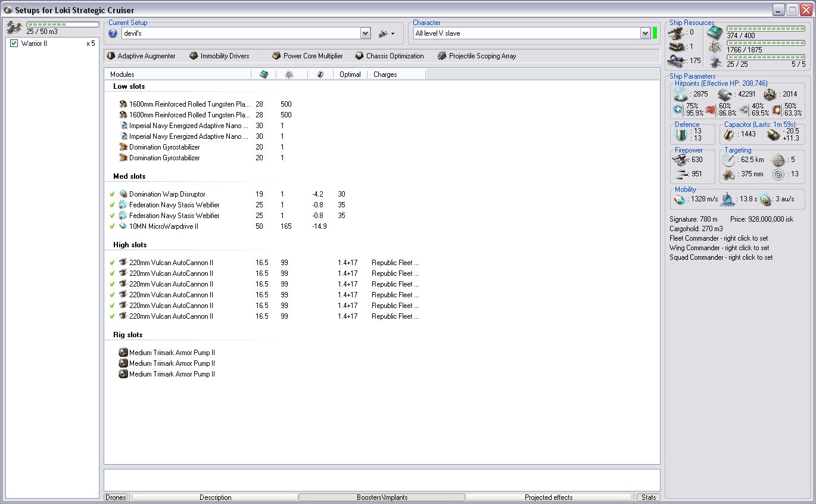This screenshot has height=504, width=816.
Task: Click the max velocity icon showing 1328 m/s
Action: pos(681,199)
